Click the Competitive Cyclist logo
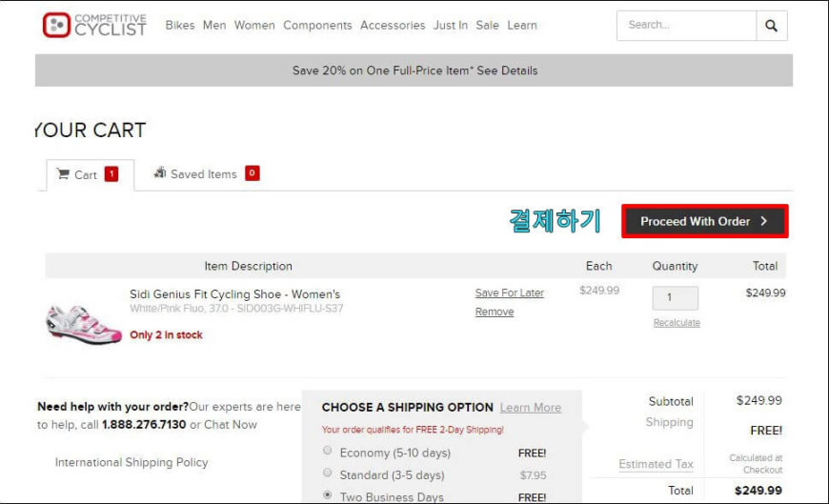829x504 pixels. 94,25
